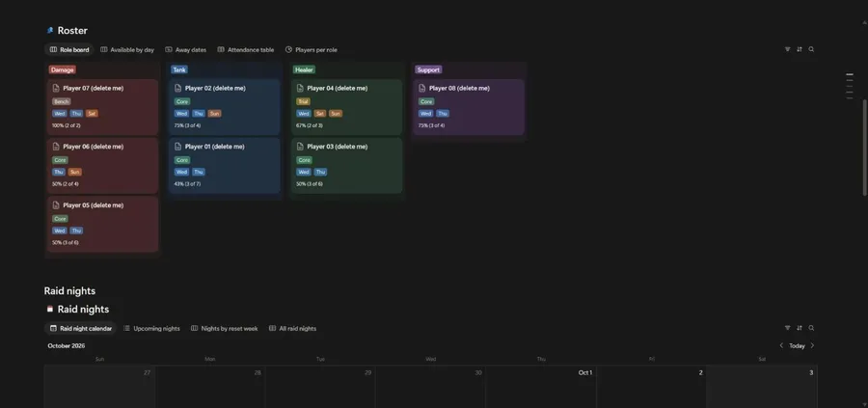
Task: Click Player 01 page icon
Action: 177,147
